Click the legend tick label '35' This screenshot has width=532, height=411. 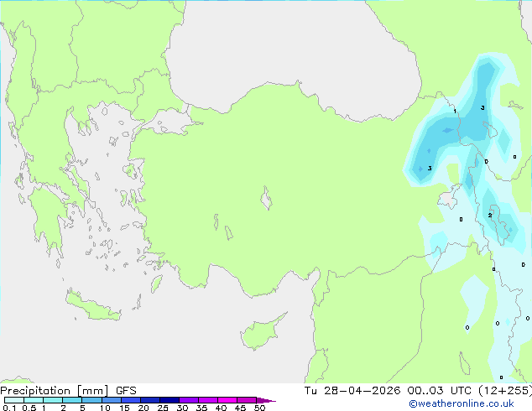point(201,408)
